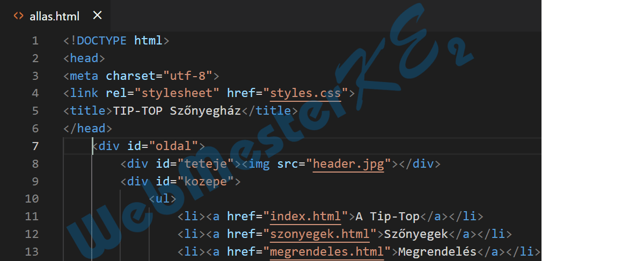Open the styles.css link in the code
The height and width of the screenshot is (261, 644).
[x=305, y=93]
